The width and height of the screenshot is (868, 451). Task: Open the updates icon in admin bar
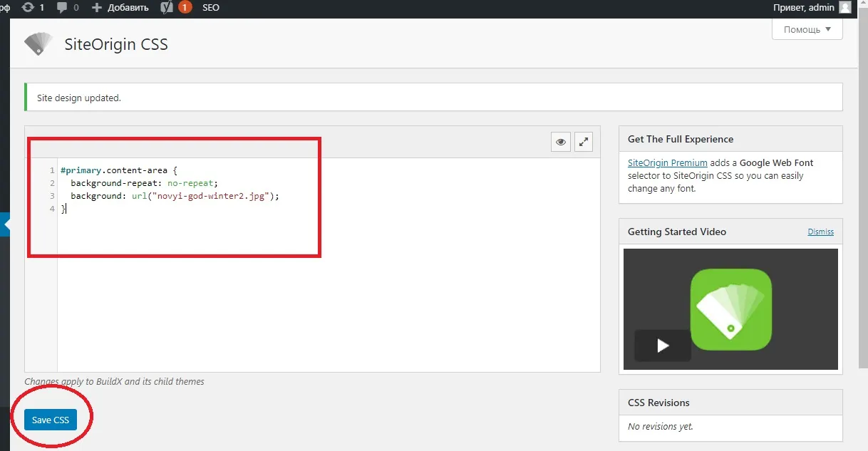click(x=33, y=8)
